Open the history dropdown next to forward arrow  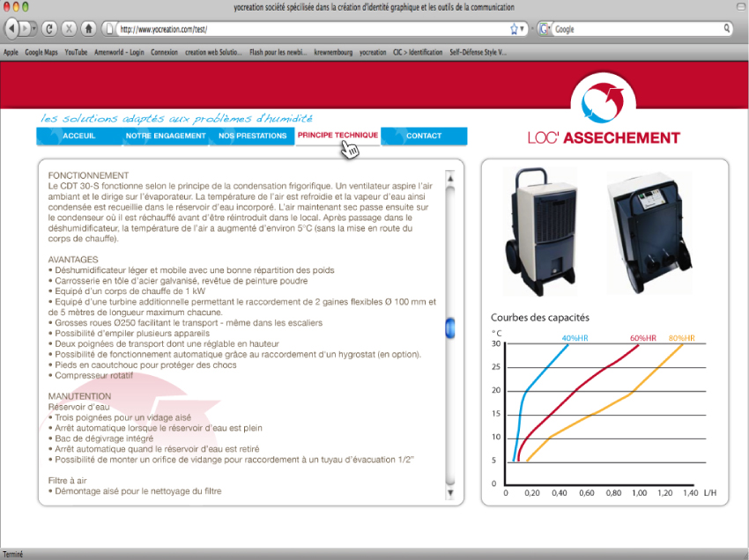(33, 29)
